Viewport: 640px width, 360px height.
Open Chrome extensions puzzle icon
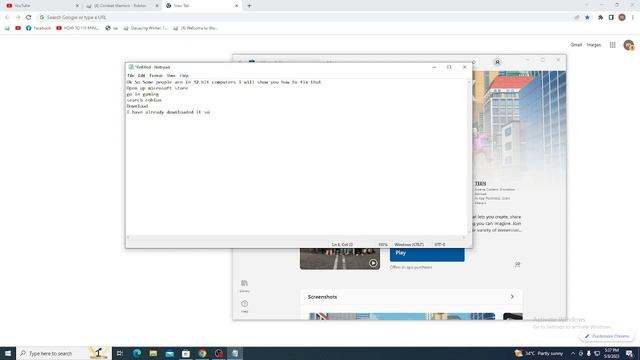pos(600,17)
